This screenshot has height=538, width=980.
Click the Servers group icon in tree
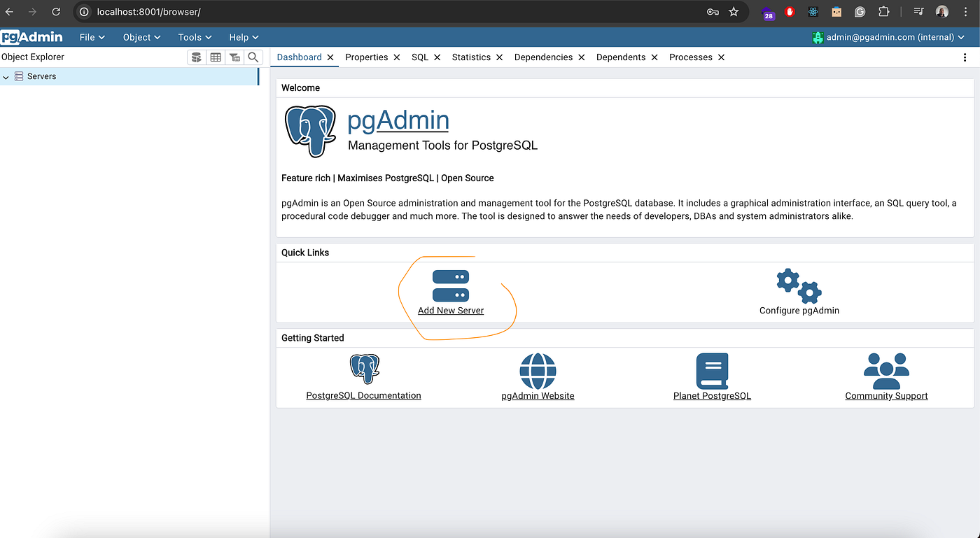click(x=19, y=76)
